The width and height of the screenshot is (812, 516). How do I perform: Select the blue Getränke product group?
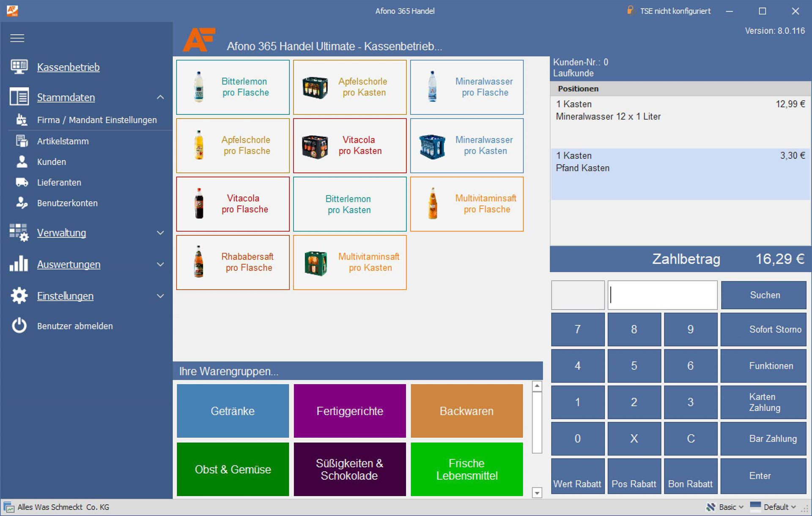(x=233, y=411)
